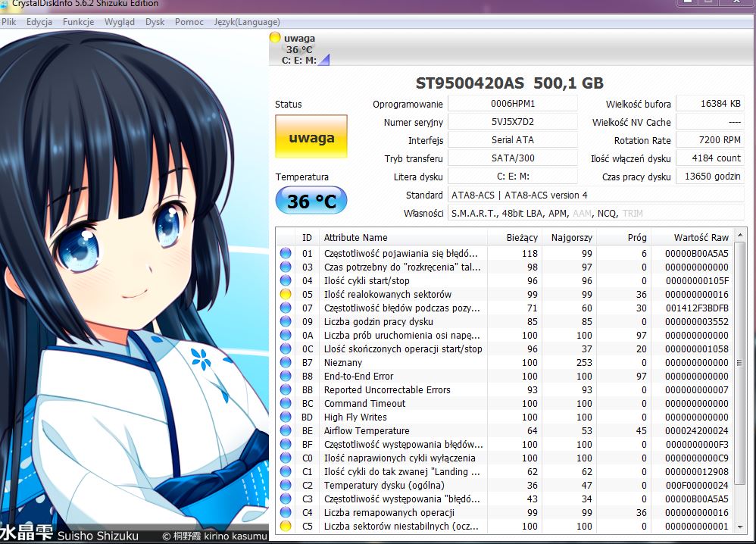
Task: Click the status icon for attribute C3
Action: pyautogui.click(x=286, y=499)
